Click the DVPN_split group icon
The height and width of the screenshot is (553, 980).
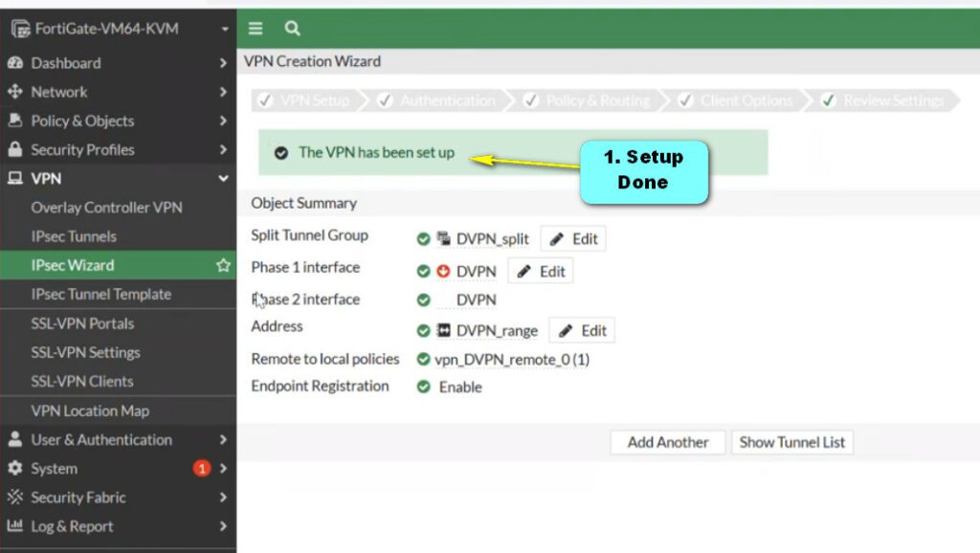(x=443, y=238)
